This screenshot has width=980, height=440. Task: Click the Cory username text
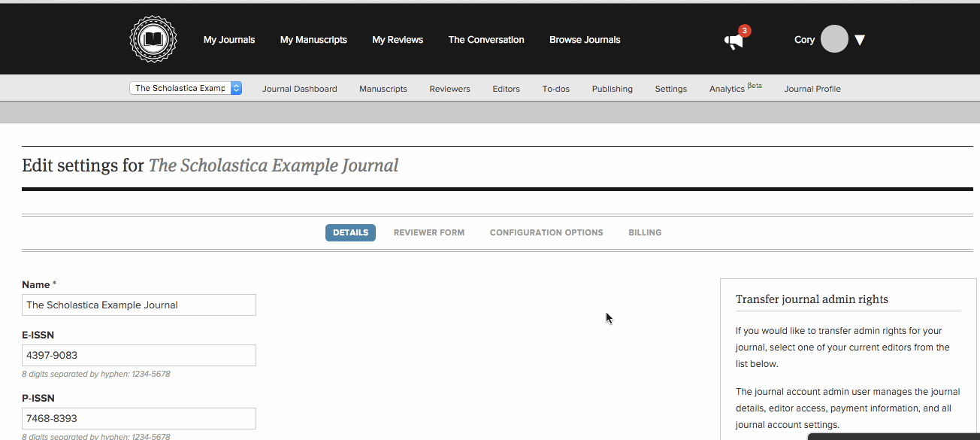(804, 40)
